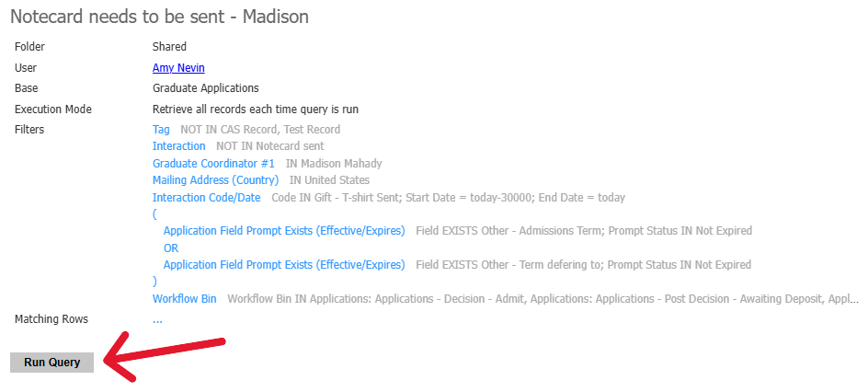Select the Interaction filter link

[x=178, y=146]
